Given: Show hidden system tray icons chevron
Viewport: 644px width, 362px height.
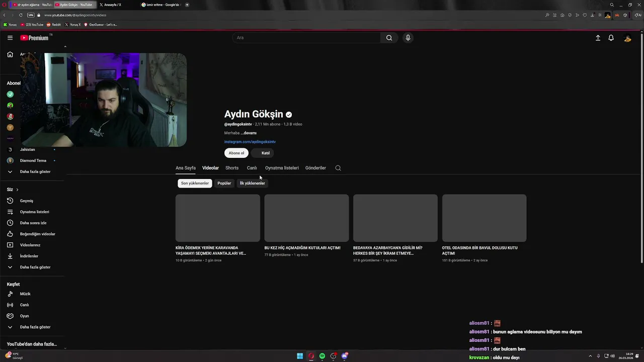Looking at the screenshot, I should pos(590,356).
